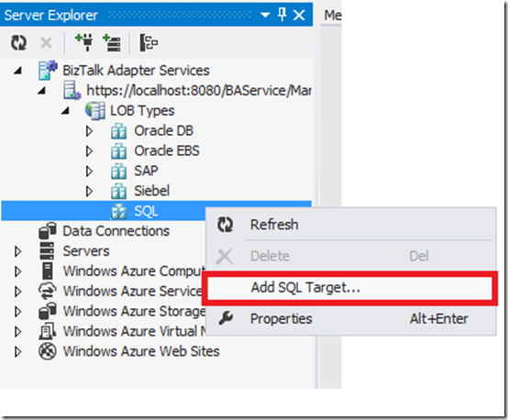Click the SAP node icon
This screenshot has height=420, width=508.
(x=119, y=171)
